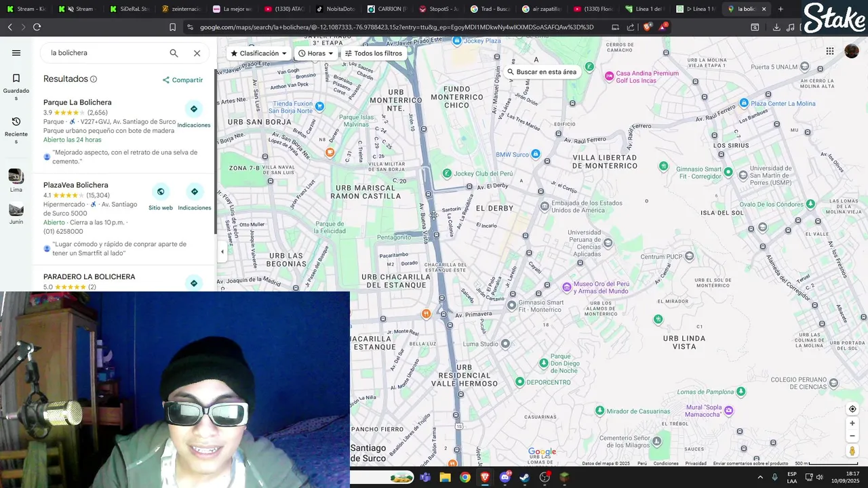Click Lomas de Pamplona marker

coord(741,392)
